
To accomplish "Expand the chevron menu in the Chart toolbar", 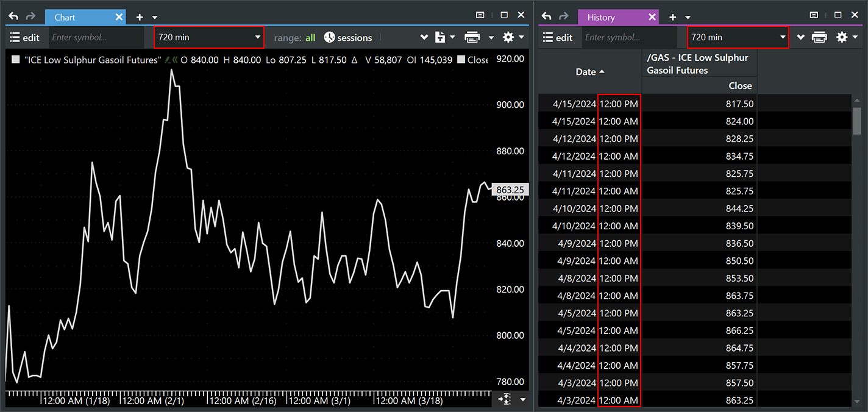I will point(424,38).
